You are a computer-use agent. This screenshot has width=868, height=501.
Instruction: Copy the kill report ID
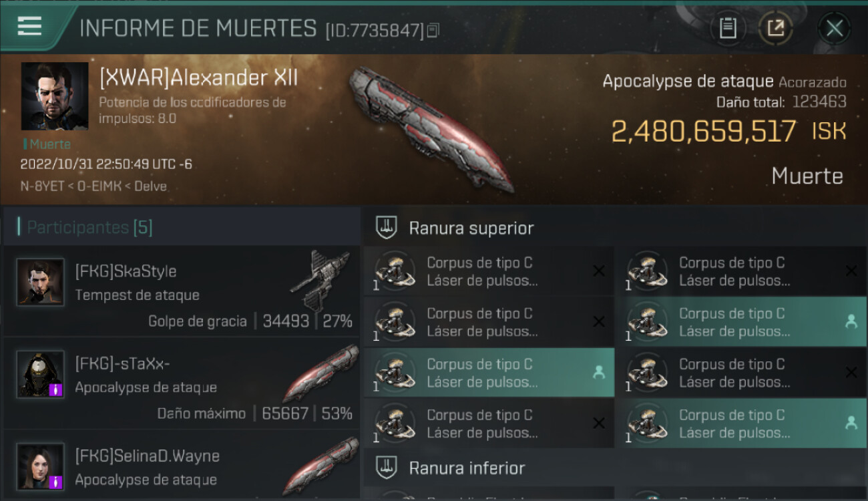pyautogui.click(x=433, y=30)
